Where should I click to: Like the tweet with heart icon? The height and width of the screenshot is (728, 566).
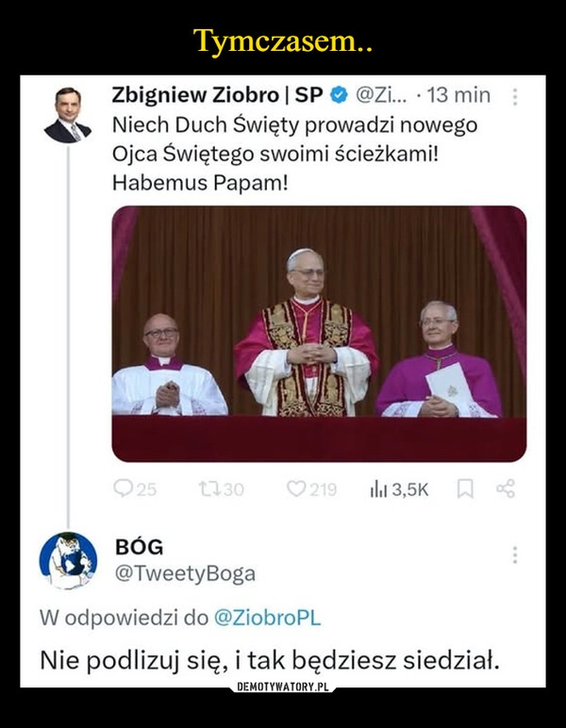[x=296, y=488]
